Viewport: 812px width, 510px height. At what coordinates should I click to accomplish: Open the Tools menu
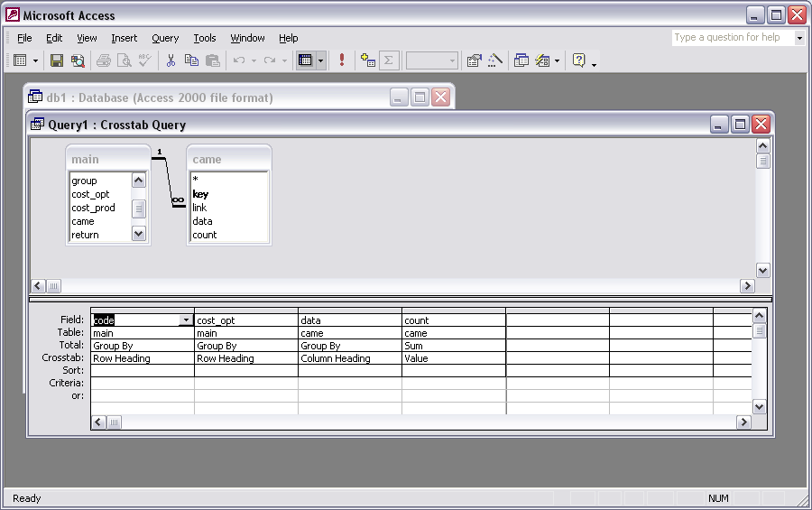click(205, 38)
